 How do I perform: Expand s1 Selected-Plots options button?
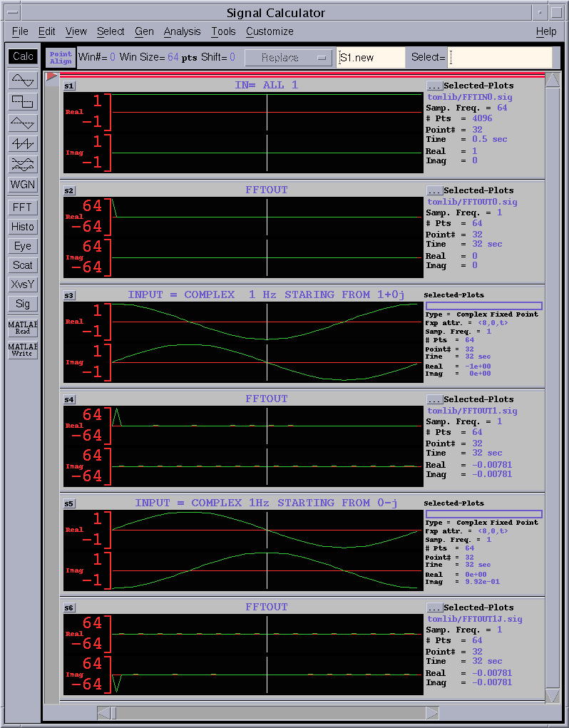(434, 86)
